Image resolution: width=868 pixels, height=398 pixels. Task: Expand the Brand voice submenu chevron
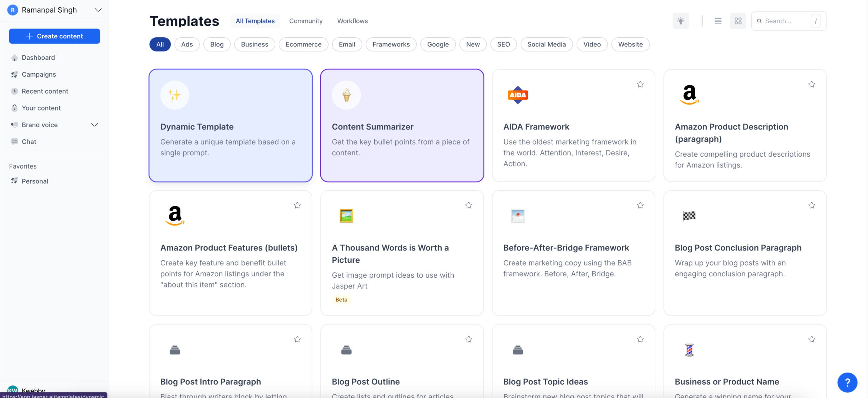point(95,125)
